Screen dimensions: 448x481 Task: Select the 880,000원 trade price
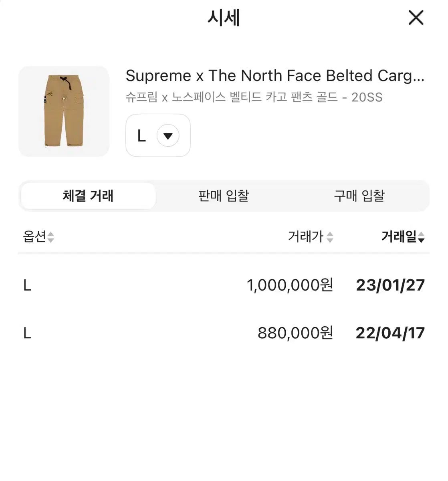point(295,333)
